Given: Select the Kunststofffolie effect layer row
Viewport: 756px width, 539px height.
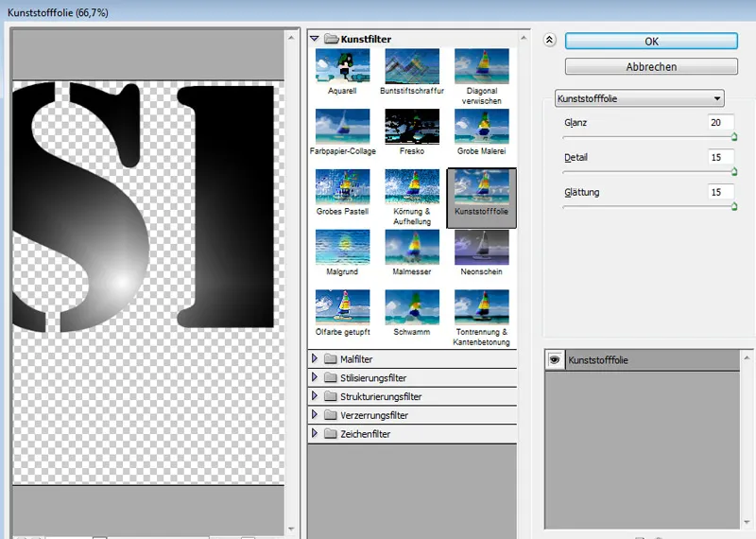Looking at the screenshot, I should click(643, 360).
